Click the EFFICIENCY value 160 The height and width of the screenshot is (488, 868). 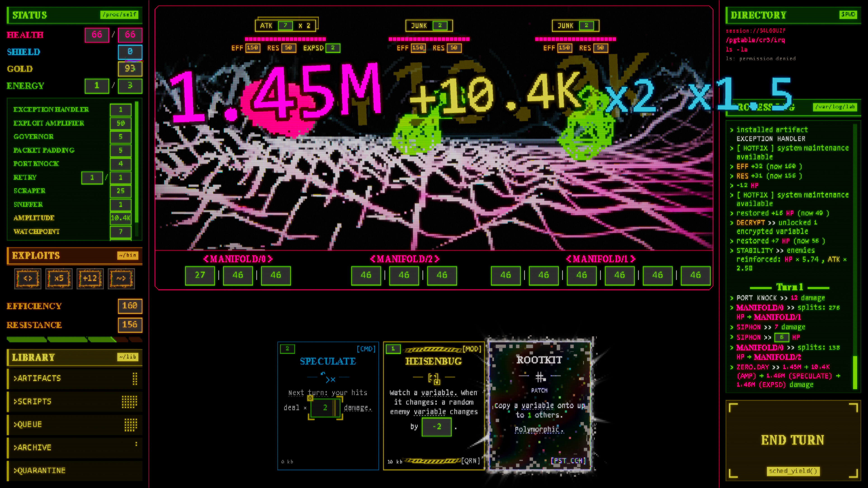[x=130, y=306]
